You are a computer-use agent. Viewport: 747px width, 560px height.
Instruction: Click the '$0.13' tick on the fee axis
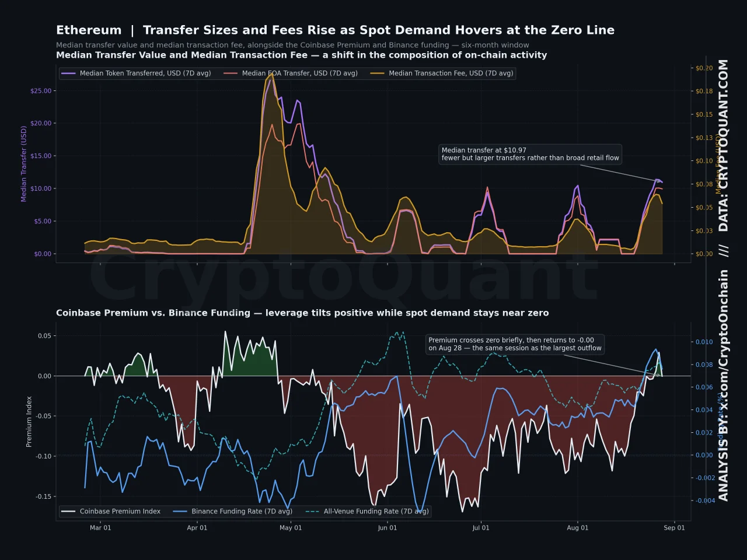click(704, 138)
